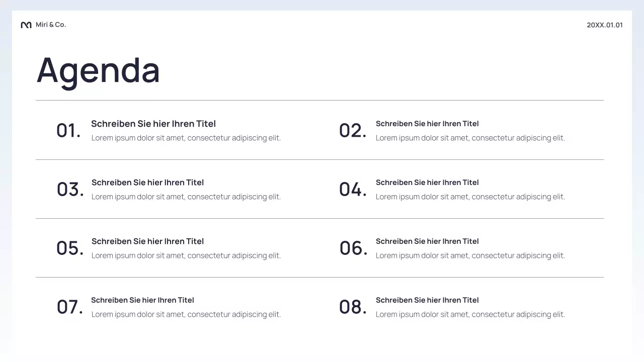Select the Lorem ipsum description under item 08

[x=470, y=315]
